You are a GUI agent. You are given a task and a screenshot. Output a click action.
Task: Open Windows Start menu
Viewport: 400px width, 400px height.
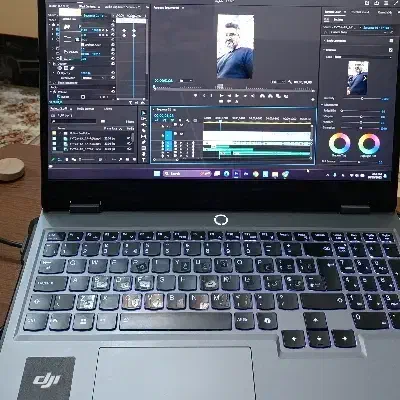[x=157, y=174]
